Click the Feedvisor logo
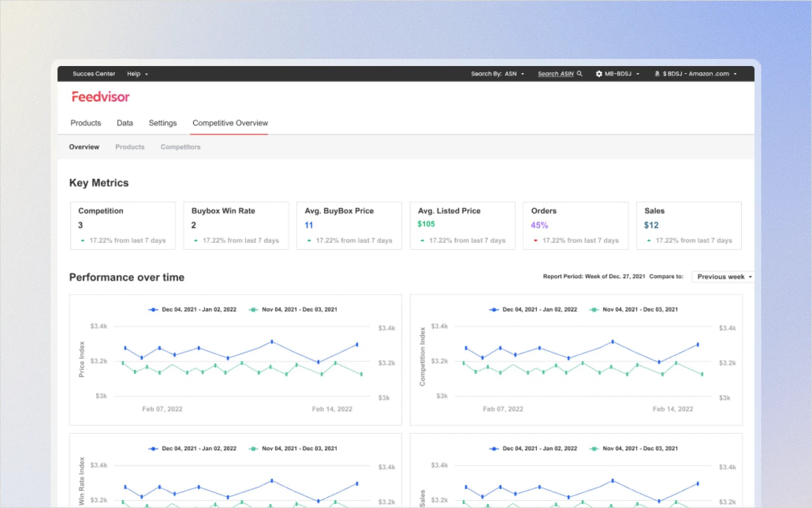Viewport: 812px width, 508px height. click(x=100, y=97)
